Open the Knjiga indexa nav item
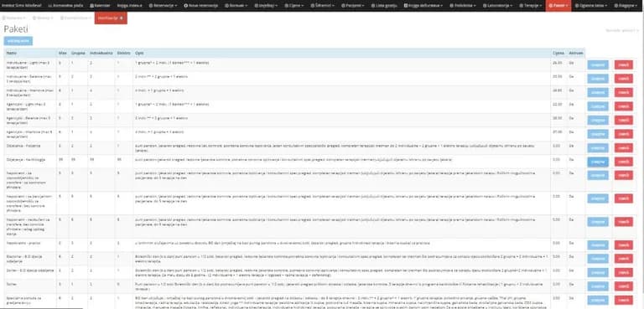Viewport: 644px width, 309px height. click(x=129, y=6)
